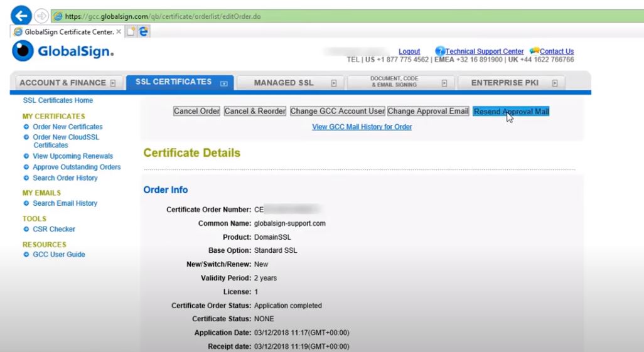This screenshot has width=644, height=352.
Task: Click the bullet icon next to Order New CloudSSL
Action: click(26, 137)
